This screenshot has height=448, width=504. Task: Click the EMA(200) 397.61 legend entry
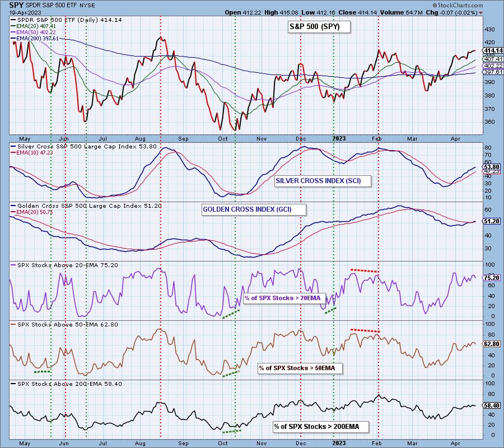click(35, 38)
